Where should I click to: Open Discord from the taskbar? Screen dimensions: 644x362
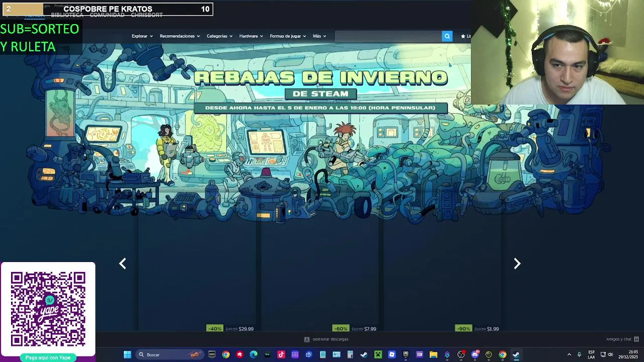(475, 355)
